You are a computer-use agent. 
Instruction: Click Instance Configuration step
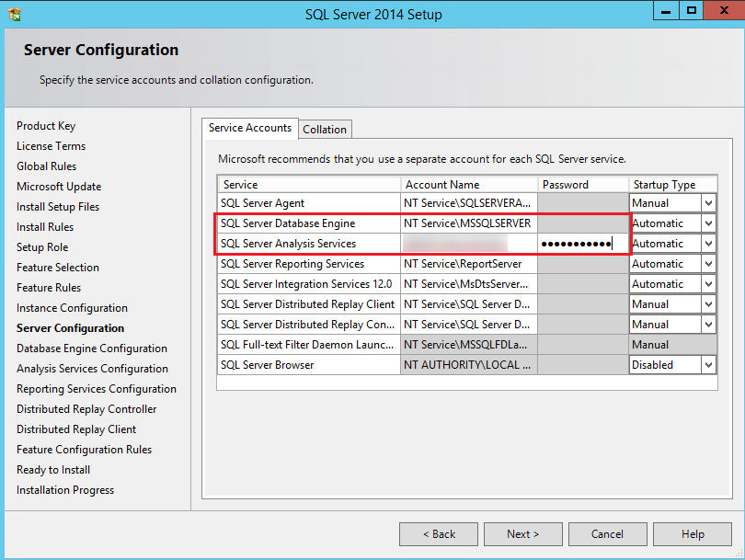73,308
